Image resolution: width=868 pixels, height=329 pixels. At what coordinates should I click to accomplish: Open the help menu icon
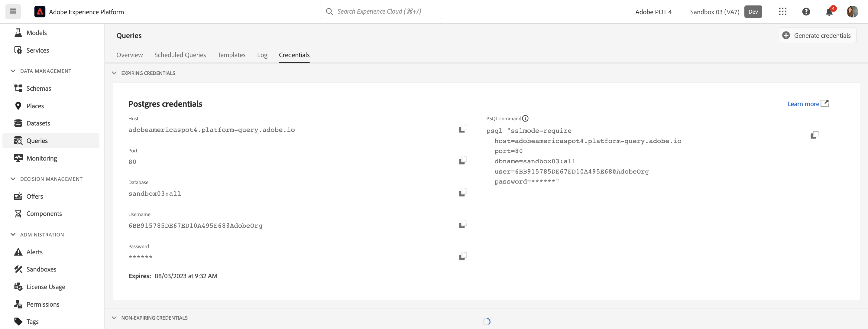[806, 12]
